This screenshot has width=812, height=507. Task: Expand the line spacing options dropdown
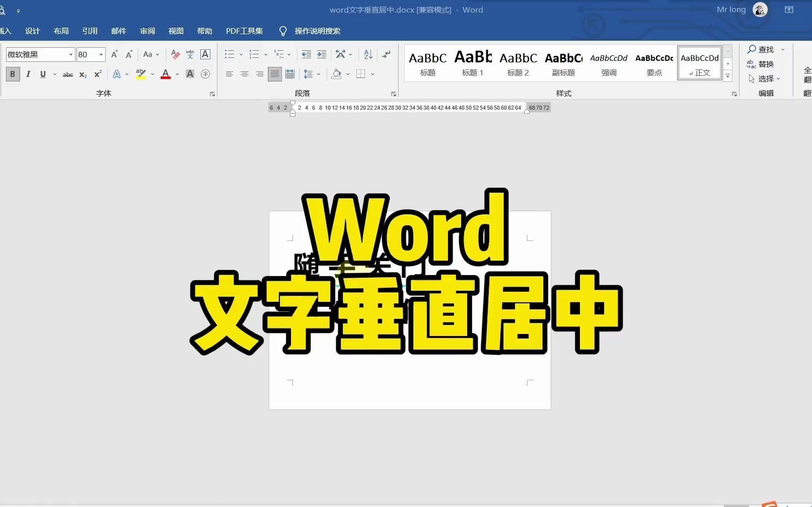pos(318,74)
